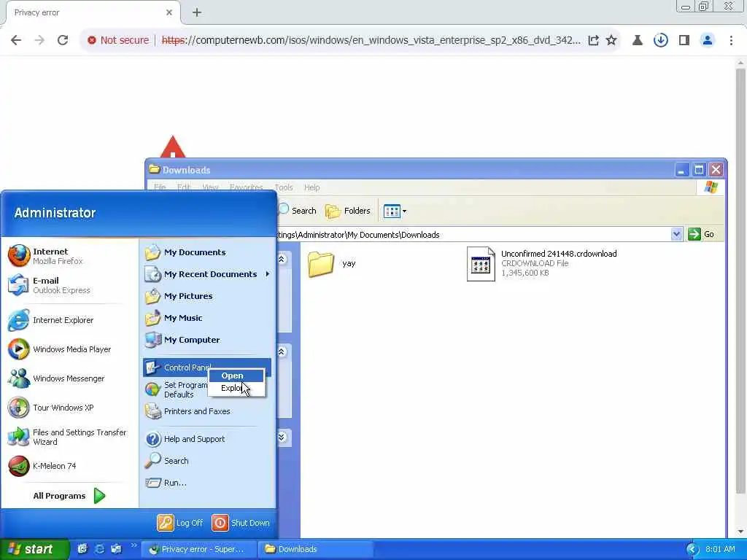
Task: Reload the Chrome page
Action: pos(63,40)
